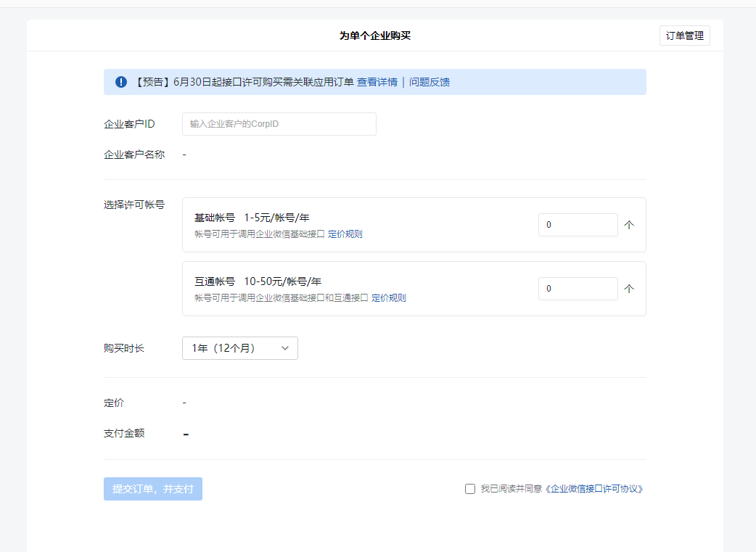The width and height of the screenshot is (756, 552).
Task: Click 提交订单，并支付 submit button
Action: point(153,489)
